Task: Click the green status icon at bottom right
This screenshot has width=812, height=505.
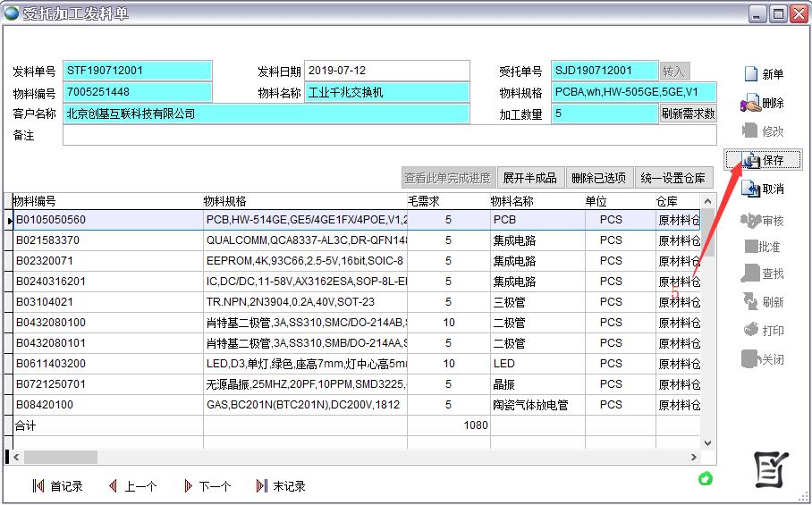Action: [x=705, y=479]
